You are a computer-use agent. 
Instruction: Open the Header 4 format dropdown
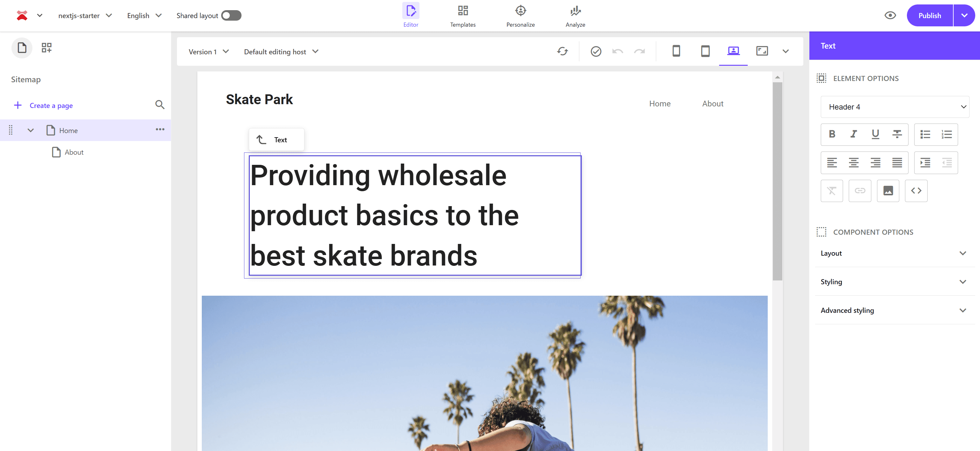coord(895,107)
